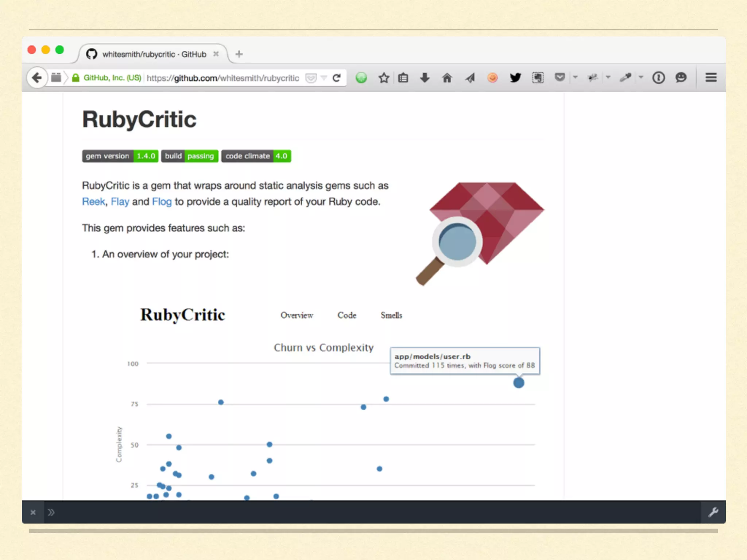The width and height of the screenshot is (747, 560).
Task: Open the URL bar history dropdown
Action: tap(324, 78)
